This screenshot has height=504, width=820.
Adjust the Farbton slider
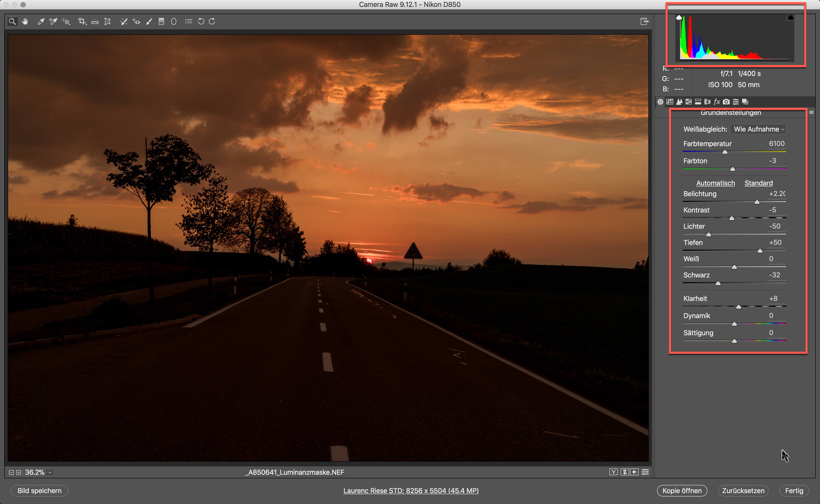(733, 169)
